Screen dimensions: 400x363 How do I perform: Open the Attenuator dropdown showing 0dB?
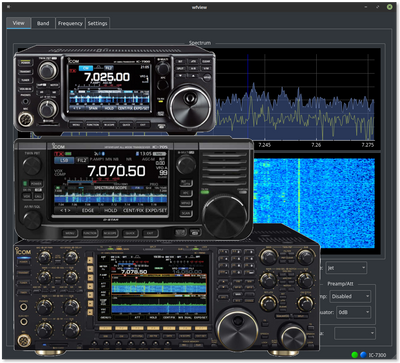pyautogui.click(x=353, y=312)
